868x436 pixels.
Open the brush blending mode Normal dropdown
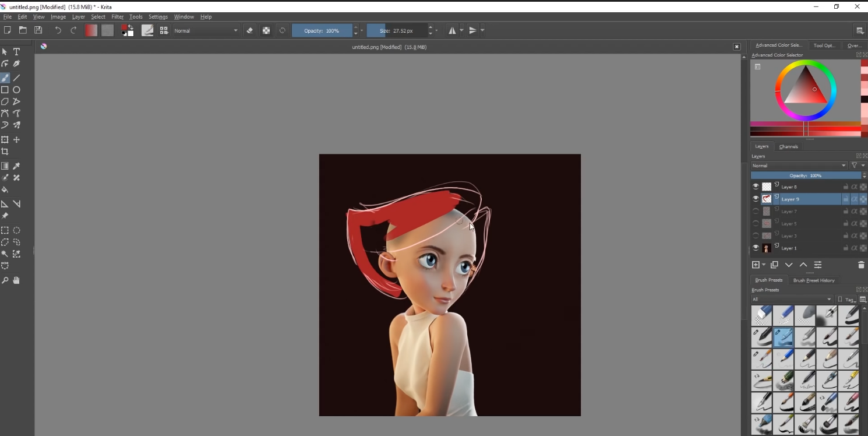206,30
